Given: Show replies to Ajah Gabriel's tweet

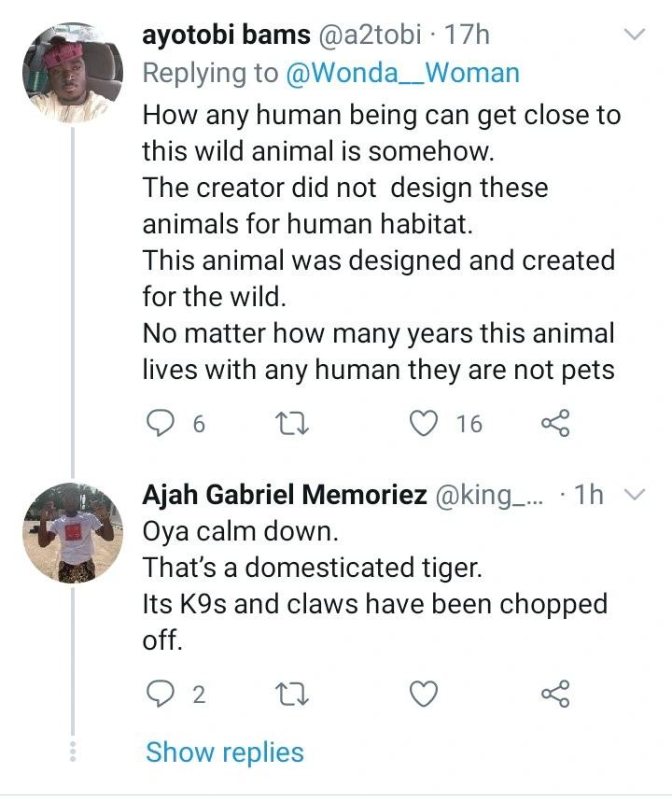Looking at the screenshot, I should coord(225,752).
